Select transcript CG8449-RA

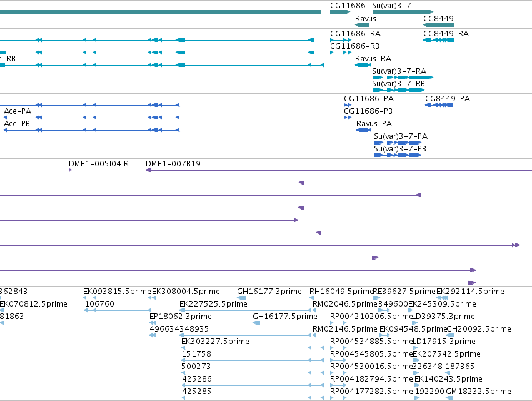click(439, 40)
